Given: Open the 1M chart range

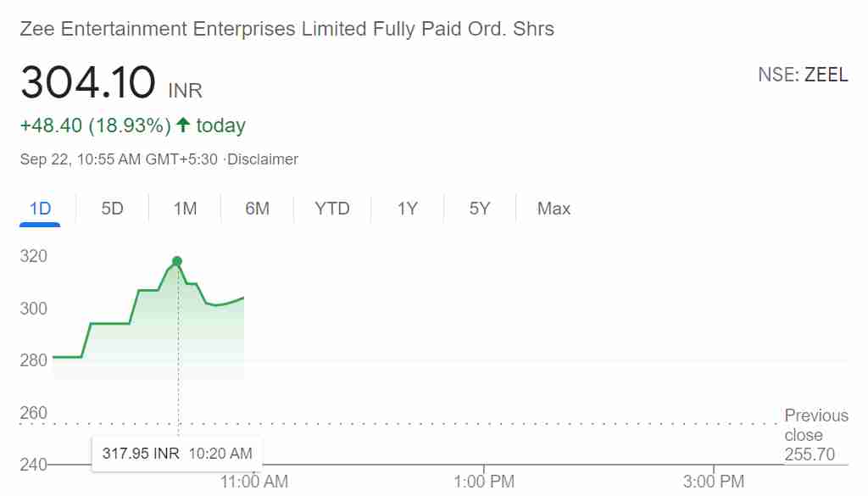Looking at the screenshot, I should (185, 209).
